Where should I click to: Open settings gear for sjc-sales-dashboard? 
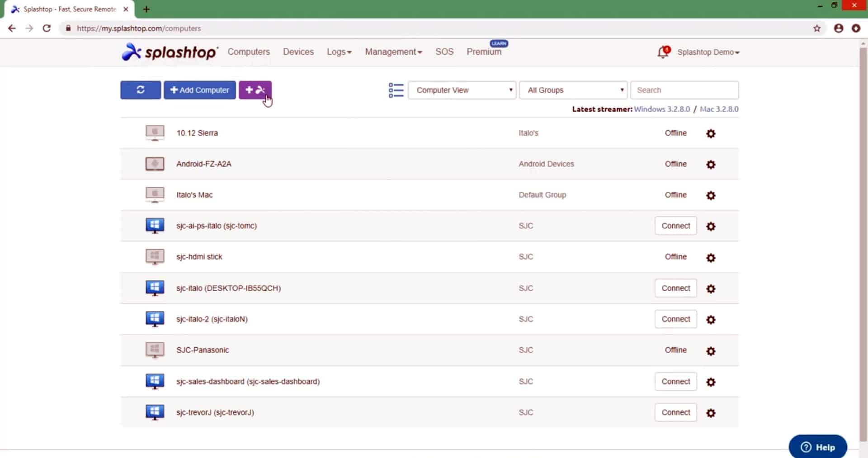711,382
